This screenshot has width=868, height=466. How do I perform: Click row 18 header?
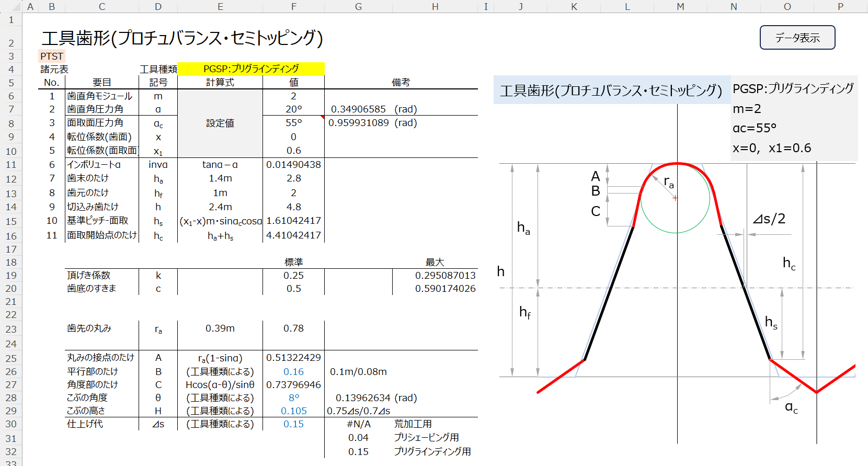(x=11, y=262)
